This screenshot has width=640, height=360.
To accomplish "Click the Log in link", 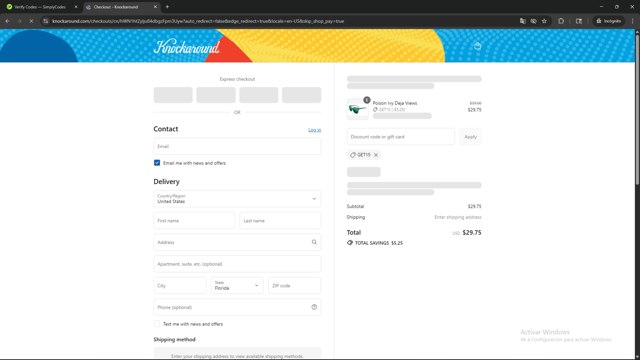I will [314, 130].
